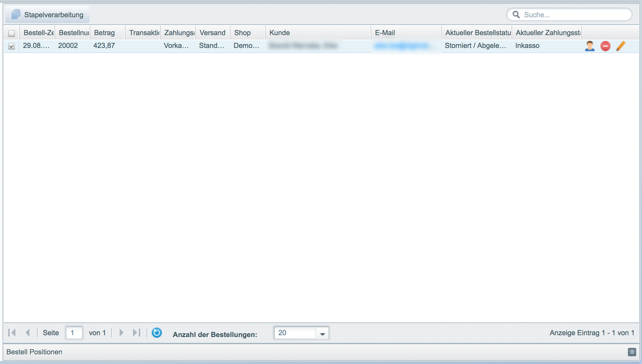Select the shop cell Demo…
This screenshot has height=364, width=642.
[248, 46]
